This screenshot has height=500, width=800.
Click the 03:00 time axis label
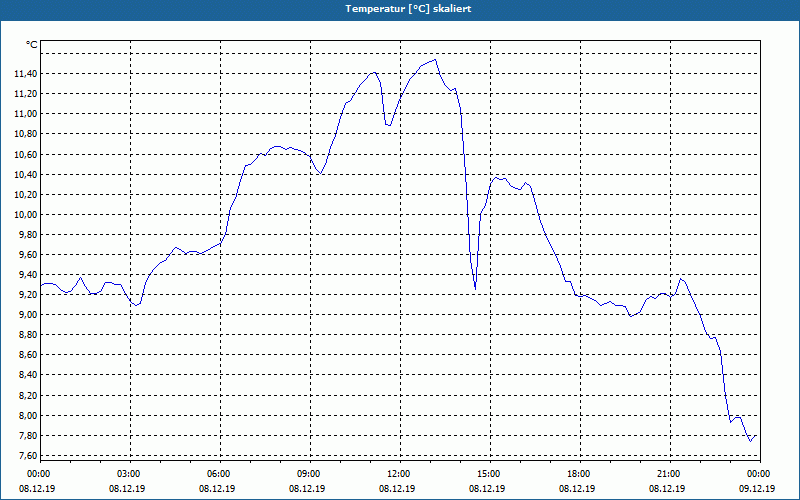coord(128,474)
